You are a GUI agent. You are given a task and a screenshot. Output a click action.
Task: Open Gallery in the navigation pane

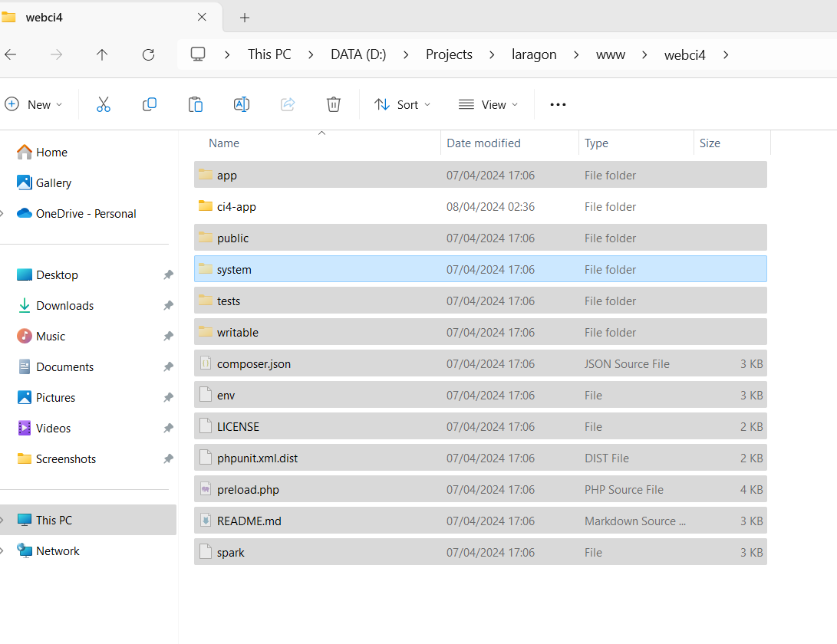(x=44, y=182)
